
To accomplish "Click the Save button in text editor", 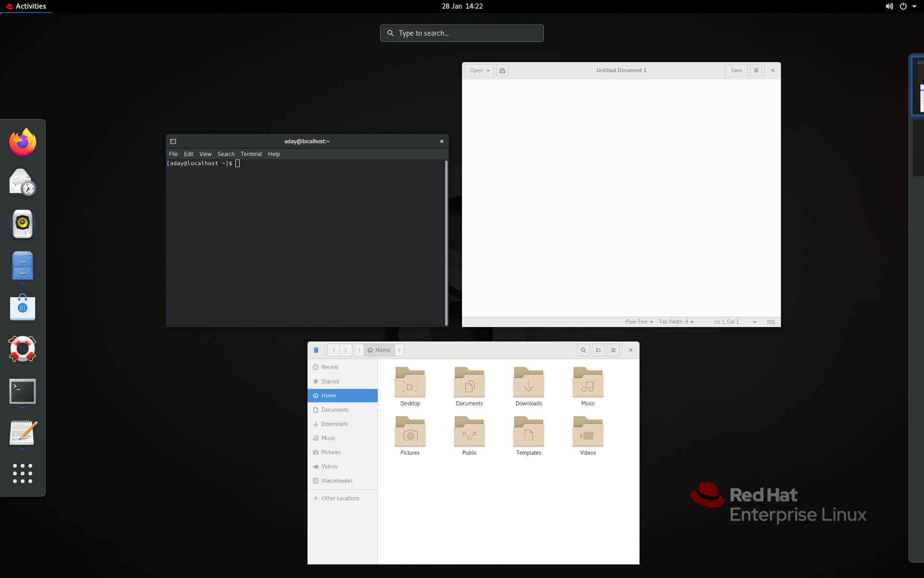I will click(x=736, y=70).
